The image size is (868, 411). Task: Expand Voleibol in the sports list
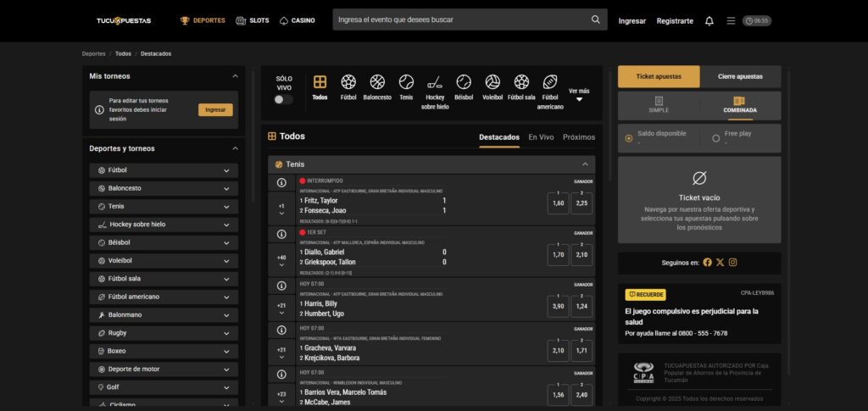pos(164,260)
